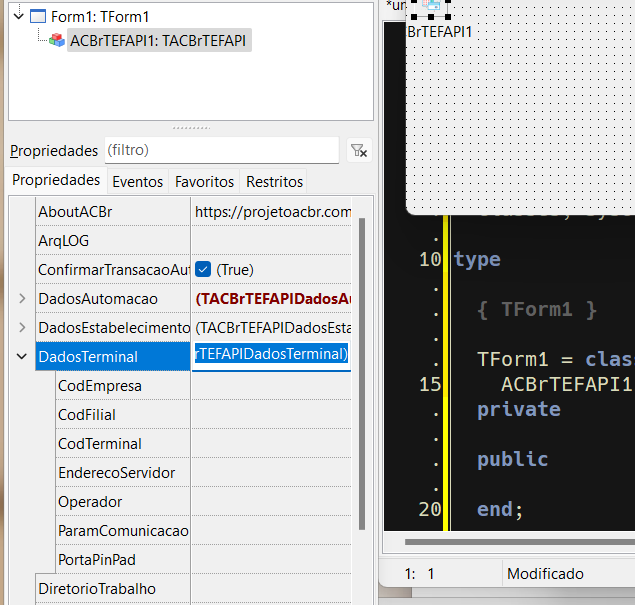
Task: Click the 1: 1 cursor position in status bar
Action: [x=419, y=574]
